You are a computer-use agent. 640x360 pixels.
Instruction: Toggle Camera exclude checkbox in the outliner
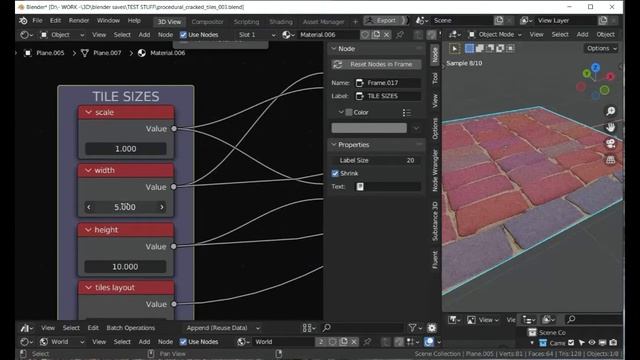point(571,342)
